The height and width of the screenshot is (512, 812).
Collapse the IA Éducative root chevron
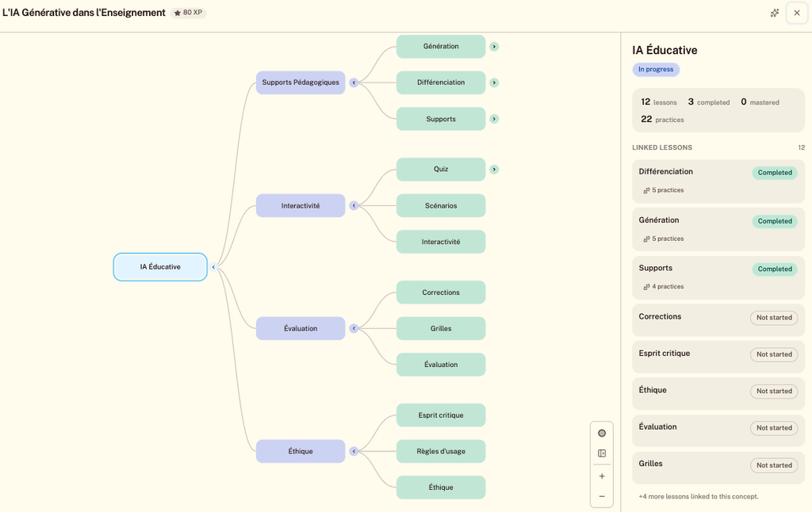click(x=213, y=267)
